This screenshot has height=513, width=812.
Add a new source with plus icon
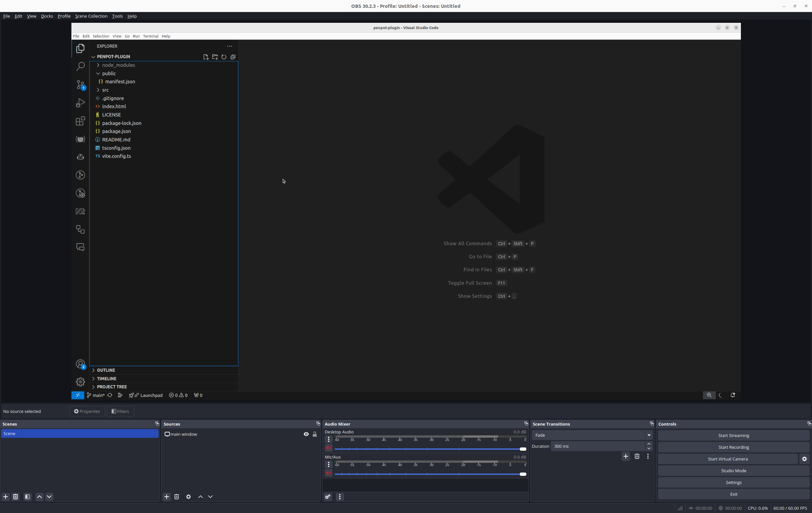coord(167,496)
